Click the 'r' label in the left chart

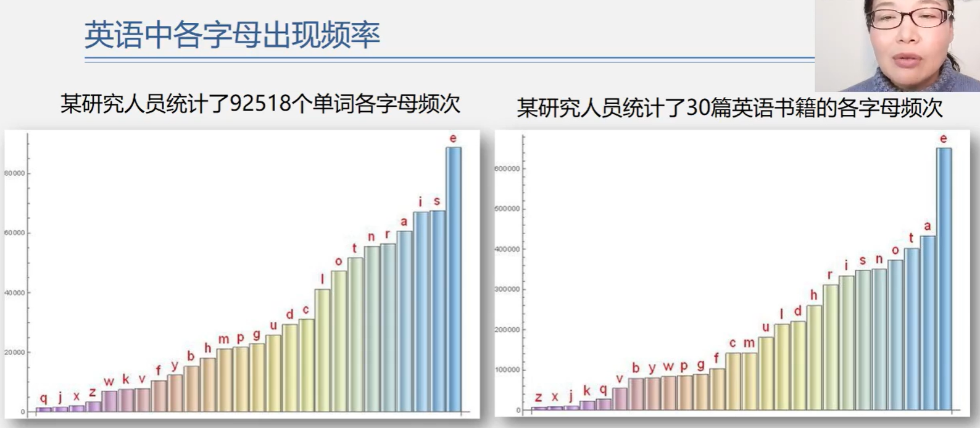tap(388, 234)
